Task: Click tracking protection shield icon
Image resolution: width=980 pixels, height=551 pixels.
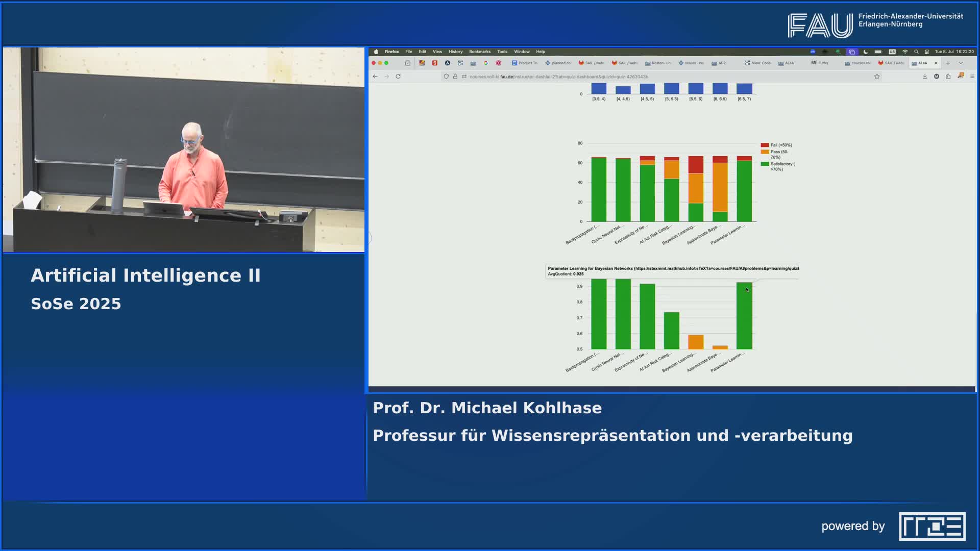Action: coord(446,77)
